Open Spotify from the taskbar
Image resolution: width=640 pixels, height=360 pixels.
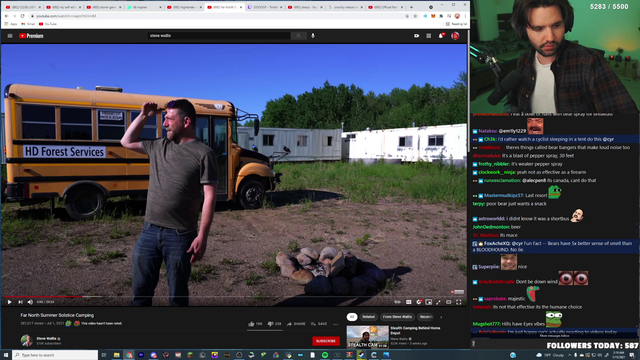[325, 355]
